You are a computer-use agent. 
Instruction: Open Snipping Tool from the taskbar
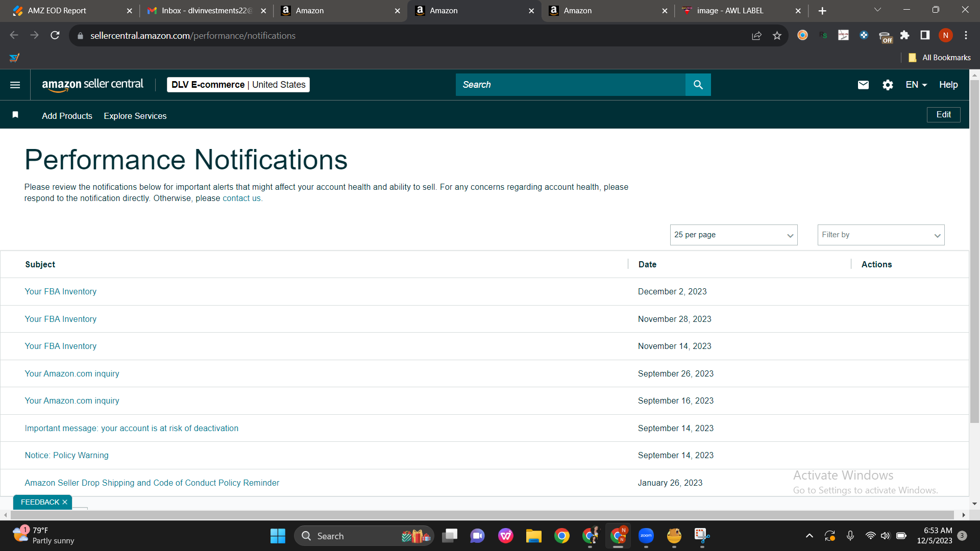702,536
